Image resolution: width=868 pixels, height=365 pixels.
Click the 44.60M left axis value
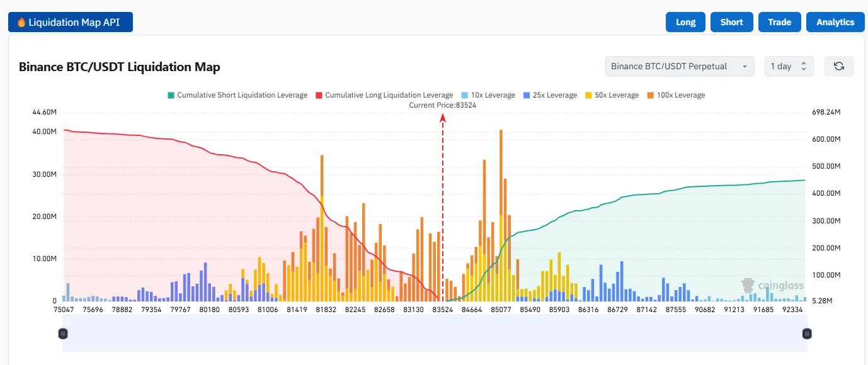point(45,112)
